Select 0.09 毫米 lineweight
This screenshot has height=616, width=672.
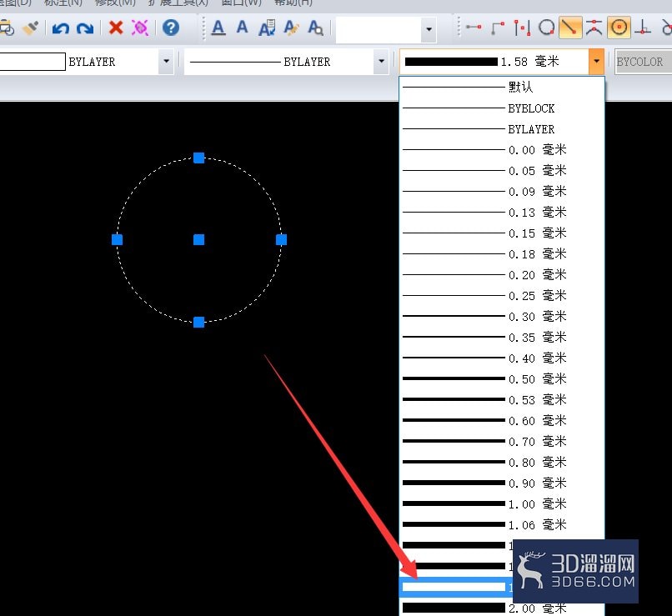(501, 191)
